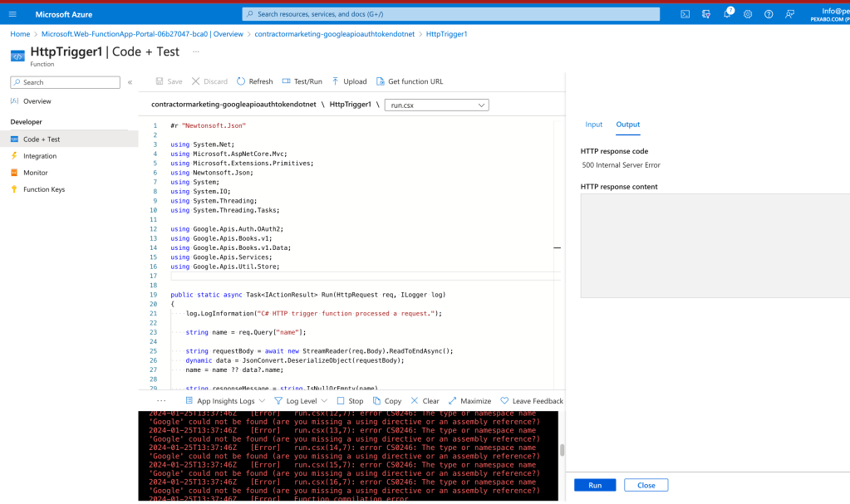Focus the sidebar Search box

point(65,82)
